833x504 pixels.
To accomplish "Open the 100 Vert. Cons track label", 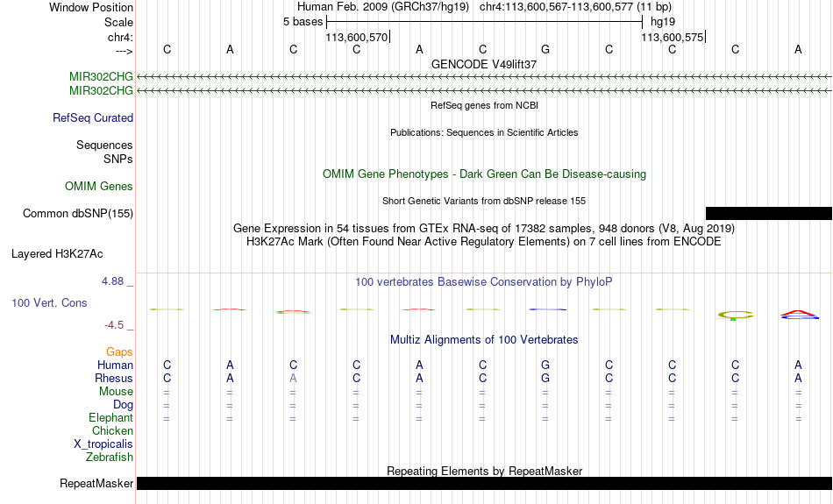I will coord(49,302).
